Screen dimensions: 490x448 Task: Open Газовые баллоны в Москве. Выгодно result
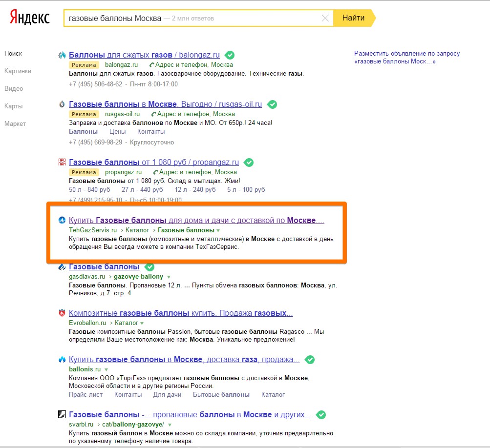click(165, 104)
